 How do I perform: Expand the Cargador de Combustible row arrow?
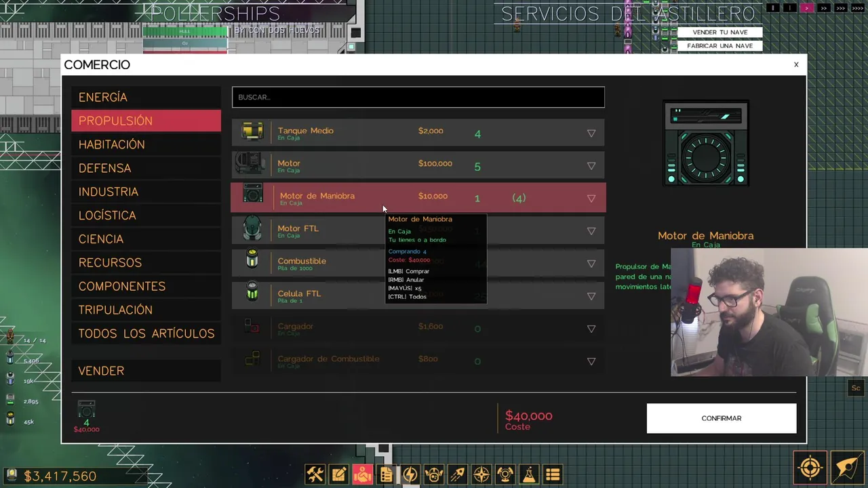(591, 361)
